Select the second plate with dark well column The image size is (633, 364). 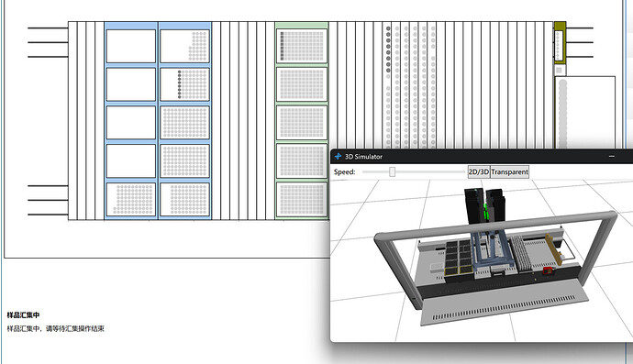click(x=185, y=84)
